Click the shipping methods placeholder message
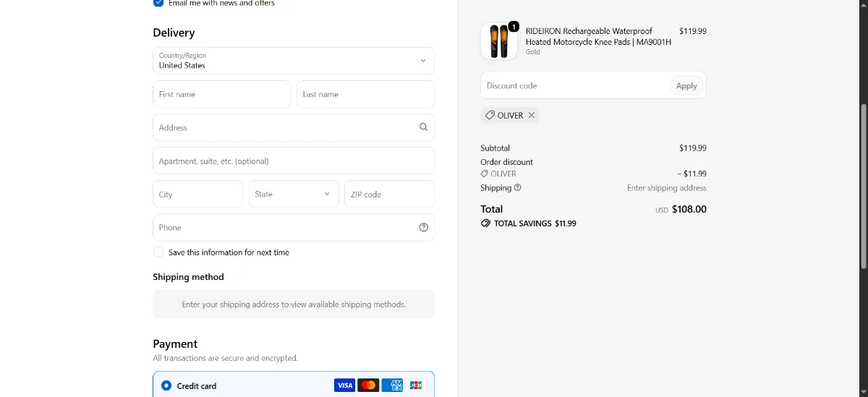Screen dimensions: 868x397 click(294, 304)
